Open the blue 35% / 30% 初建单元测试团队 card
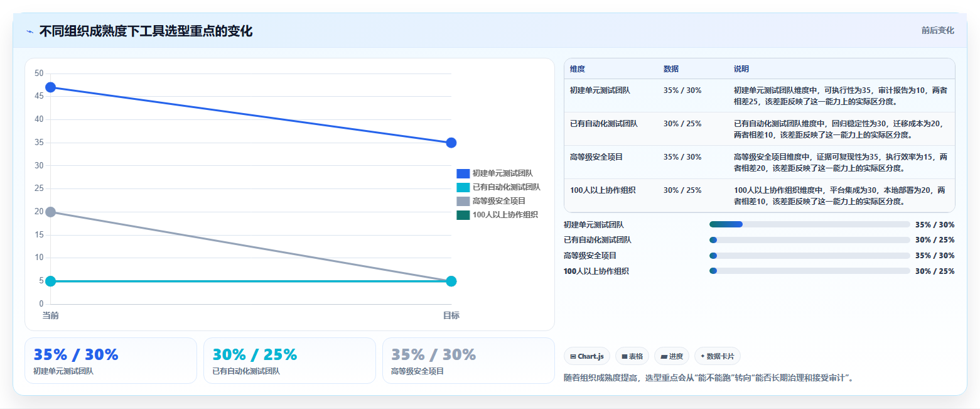Screen dimensions: 980x409 [x=110, y=361]
